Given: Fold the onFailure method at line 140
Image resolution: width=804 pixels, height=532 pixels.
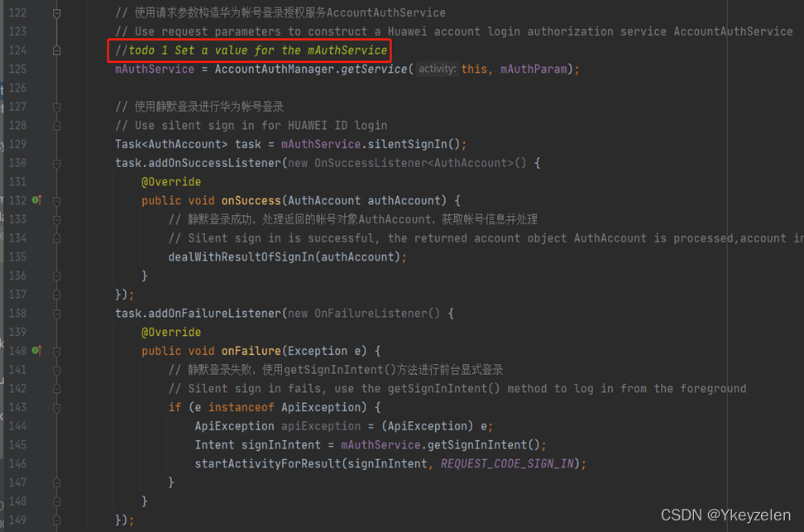Looking at the screenshot, I should (x=57, y=351).
